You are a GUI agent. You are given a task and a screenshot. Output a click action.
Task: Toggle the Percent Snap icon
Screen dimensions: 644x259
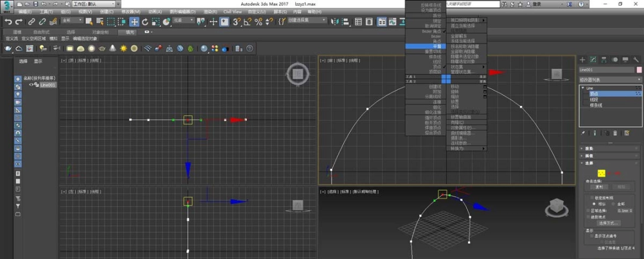[258, 21]
